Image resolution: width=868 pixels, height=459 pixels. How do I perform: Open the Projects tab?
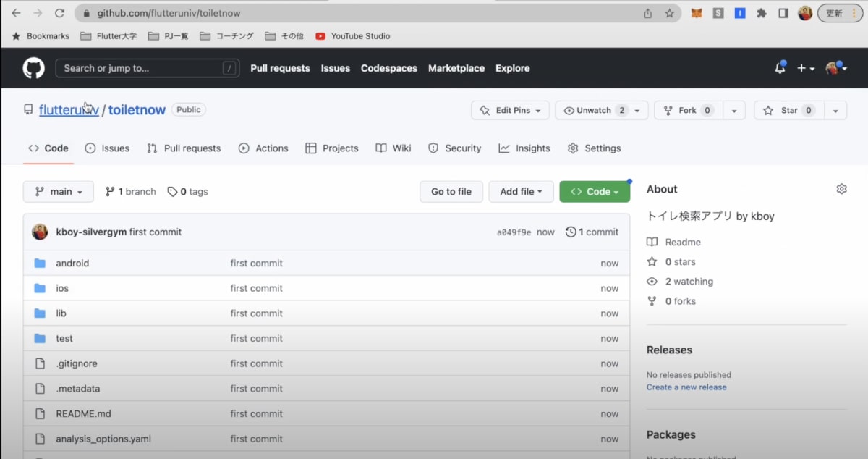(x=331, y=148)
